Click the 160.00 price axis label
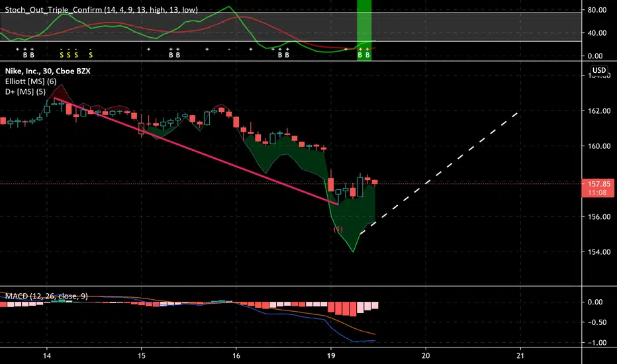Screen dimensions: 617x364 click(x=599, y=146)
